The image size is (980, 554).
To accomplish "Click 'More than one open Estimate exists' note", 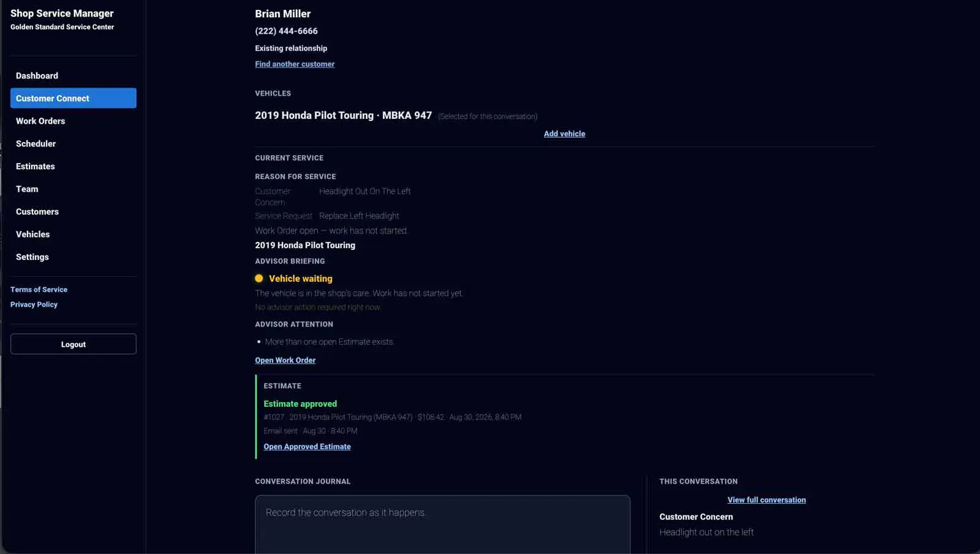I will click(x=330, y=342).
